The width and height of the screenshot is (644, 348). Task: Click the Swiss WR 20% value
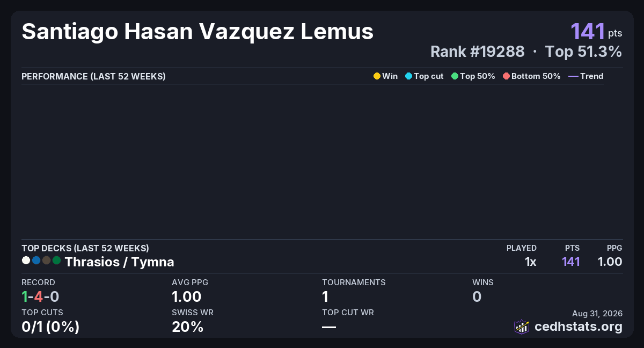click(188, 327)
